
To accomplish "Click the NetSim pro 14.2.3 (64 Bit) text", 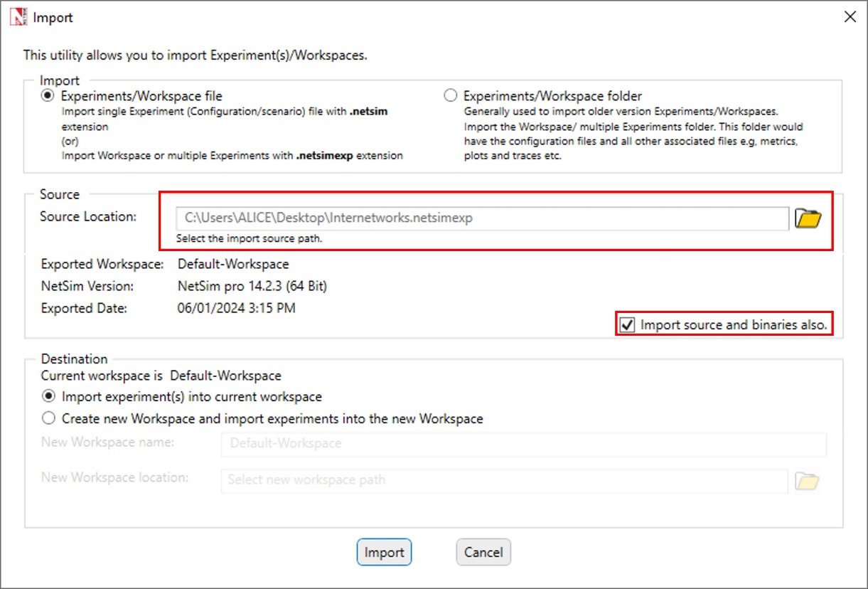I will [252, 286].
